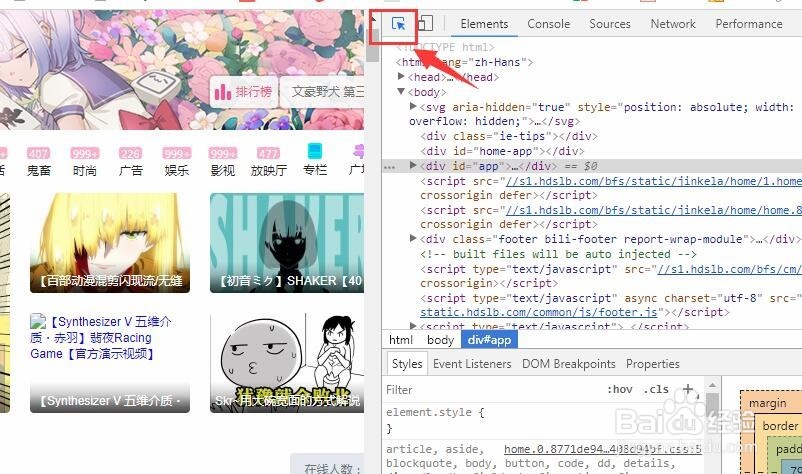Screen dimensions: 802x474
Task: Click the 专栏 column icon
Action: point(315,152)
